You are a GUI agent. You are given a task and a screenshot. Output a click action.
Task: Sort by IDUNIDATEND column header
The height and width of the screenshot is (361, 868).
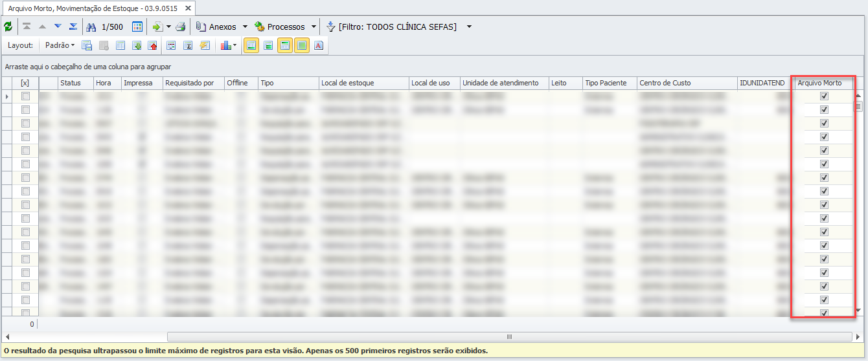pos(766,83)
